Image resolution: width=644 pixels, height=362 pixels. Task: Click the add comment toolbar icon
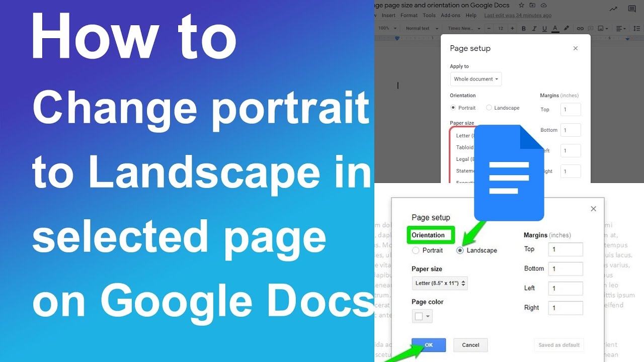(591, 29)
